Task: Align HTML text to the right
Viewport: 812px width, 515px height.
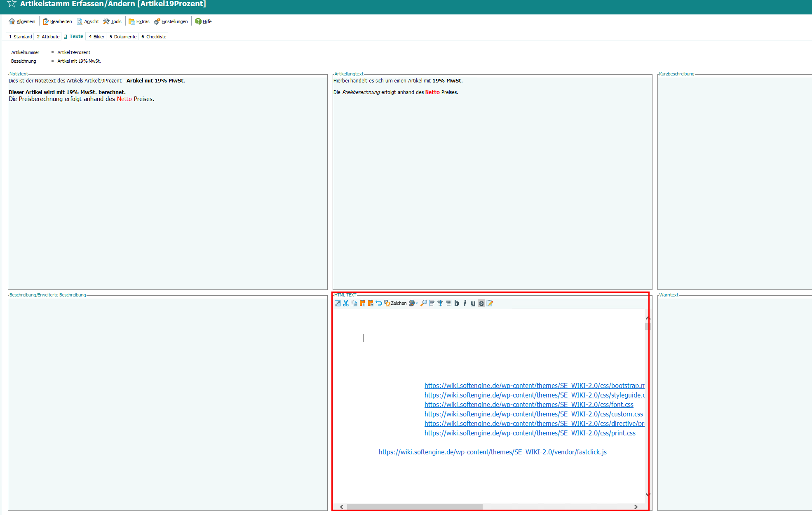Action: [x=448, y=303]
